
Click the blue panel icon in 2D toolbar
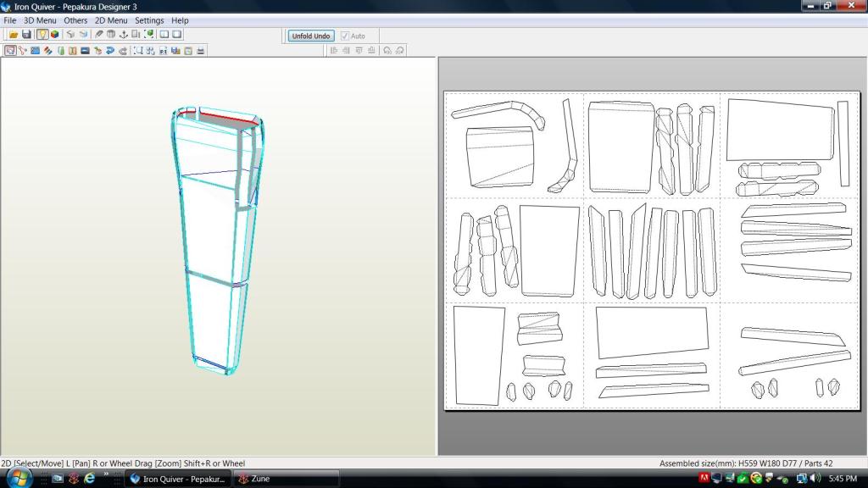pos(35,50)
